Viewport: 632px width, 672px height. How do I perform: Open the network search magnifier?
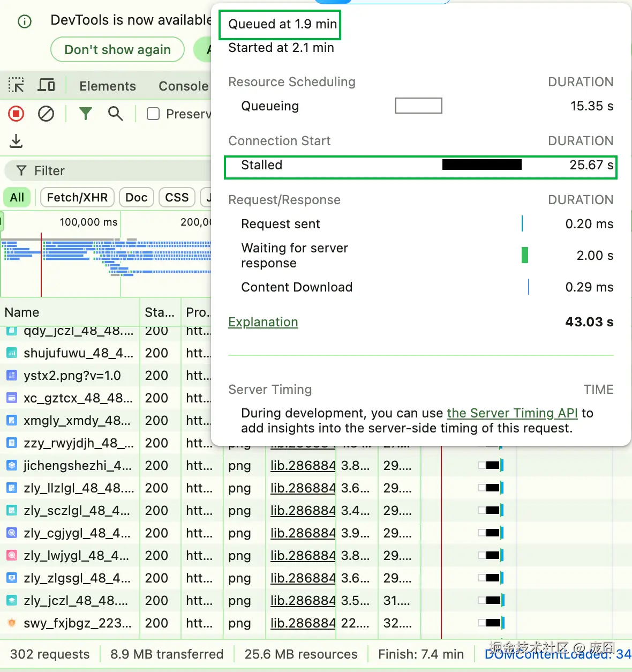[x=115, y=114]
